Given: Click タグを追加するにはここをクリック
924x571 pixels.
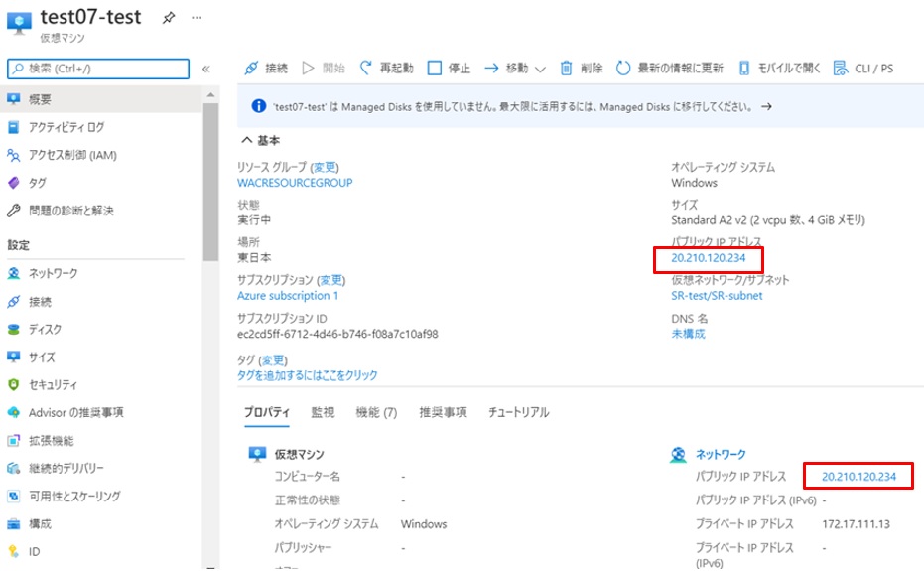Looking at the screenshot, I should 307,375.
